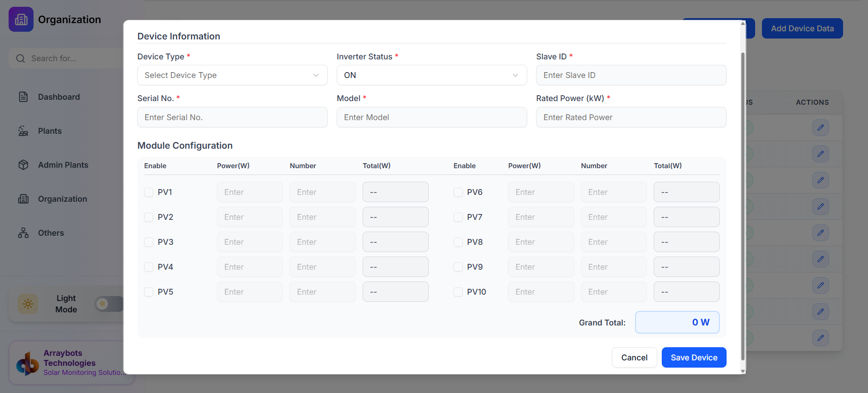Tick the PV10 checkbox

[458, 292]
